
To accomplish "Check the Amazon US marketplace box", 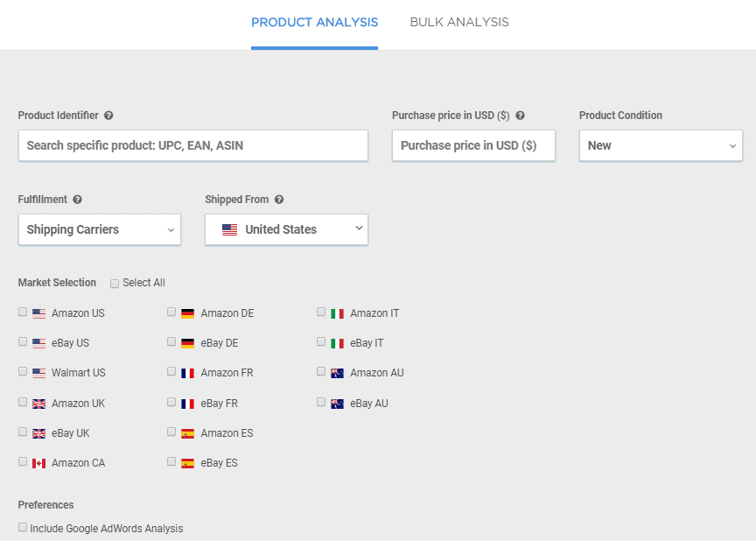I will click(23, 313).
